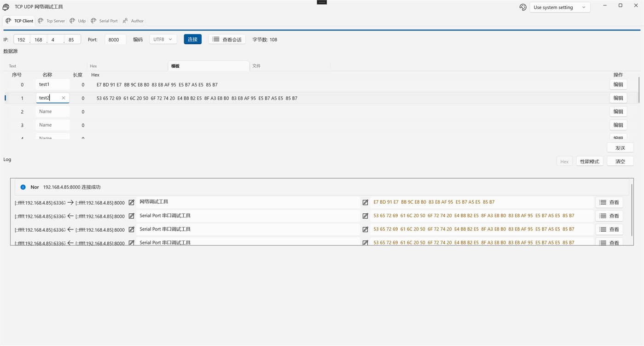Screen dimensions: 644x346
Task: Open 查看会话 session view
Action: pyautogui.click(x=227, y=40)
